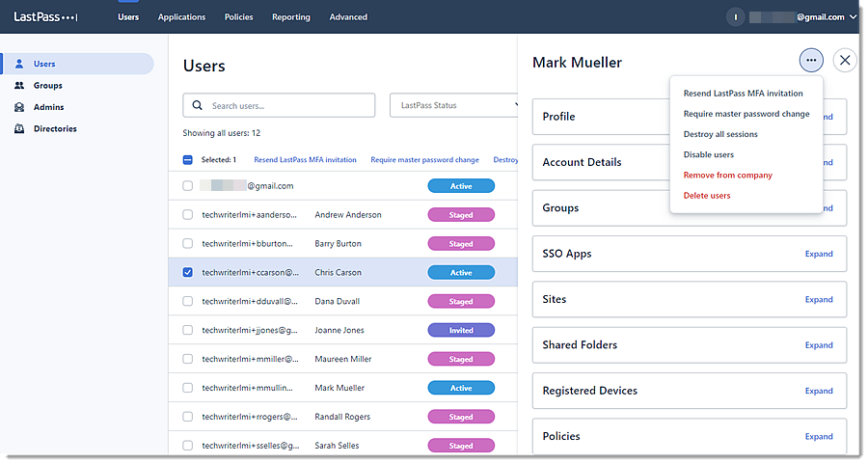This screenshot has height=464, width=868.
Task: Check Mark Mueller's row checkbox
Action: pos(188,388)
